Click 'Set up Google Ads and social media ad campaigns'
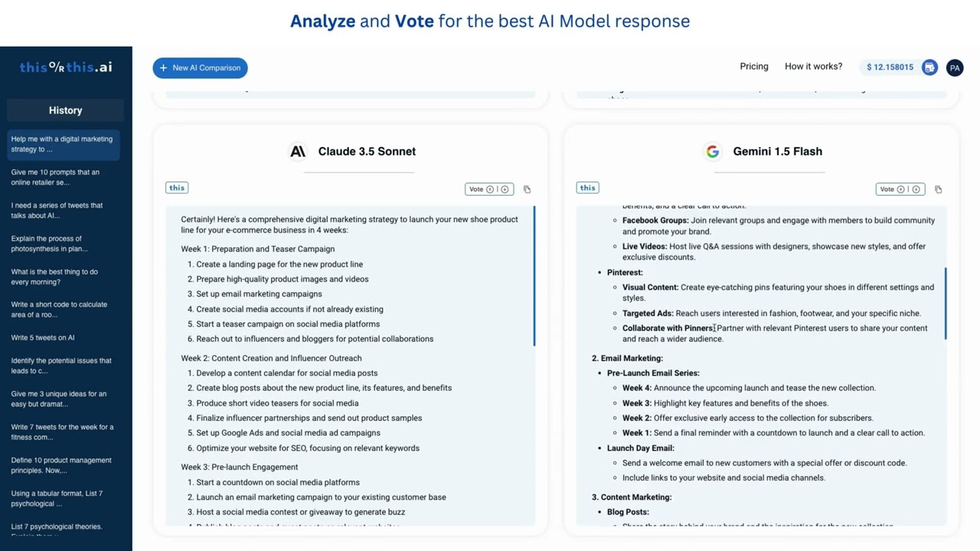The height and width of the screenshot is (551, 980). [288, 433]
